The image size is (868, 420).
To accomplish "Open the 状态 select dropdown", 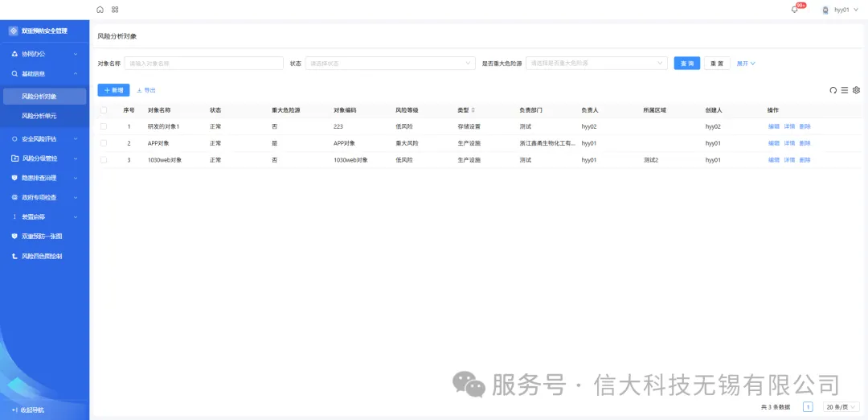I will (x=390, y=64).
